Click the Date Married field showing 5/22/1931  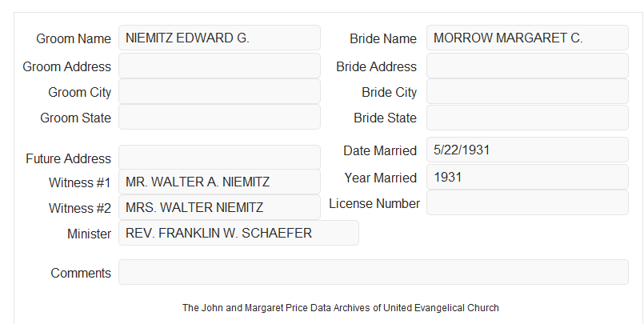(x=527, y=150)
